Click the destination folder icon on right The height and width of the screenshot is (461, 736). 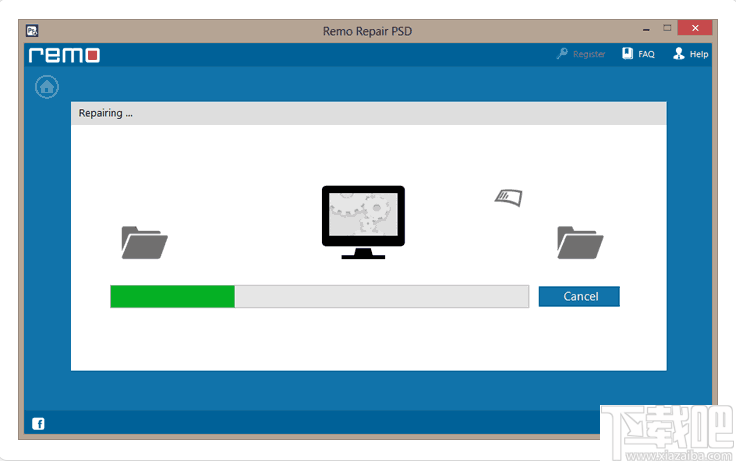point(580,242)
